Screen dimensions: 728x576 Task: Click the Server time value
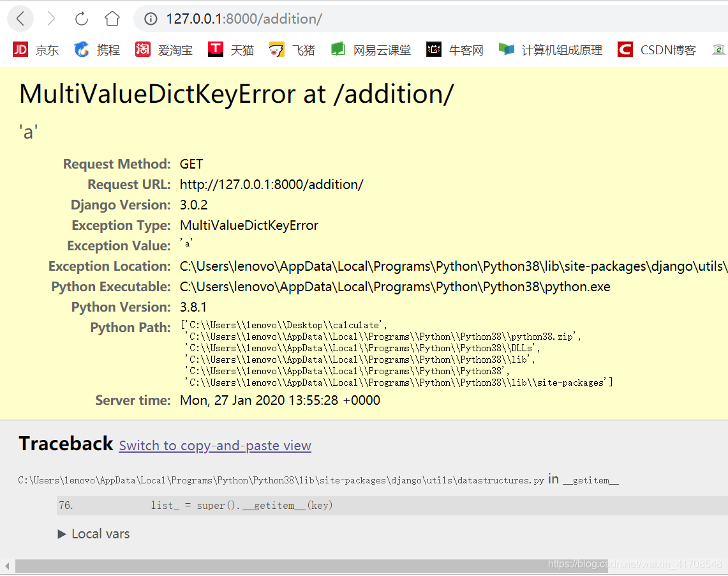(280, 400)
